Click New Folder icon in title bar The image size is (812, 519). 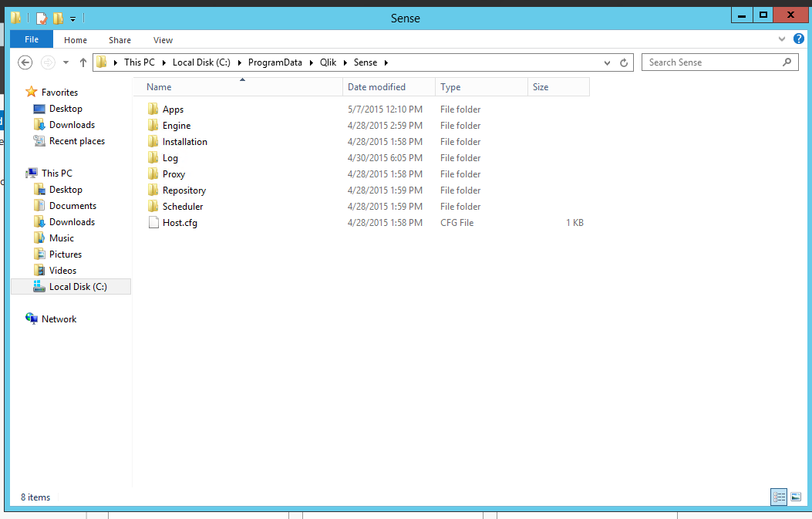click(58, 19)
